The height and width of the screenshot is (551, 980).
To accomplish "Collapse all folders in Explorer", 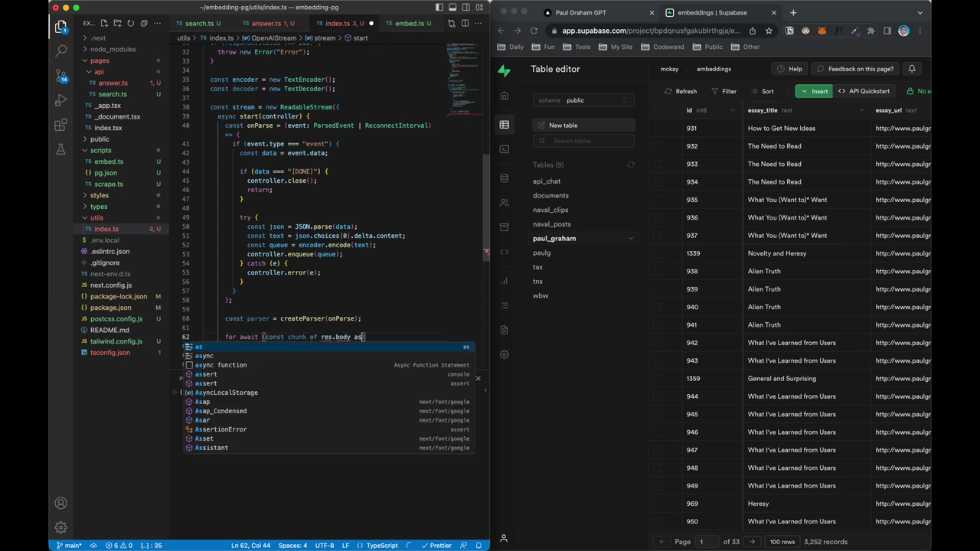I will pos(143,24).
